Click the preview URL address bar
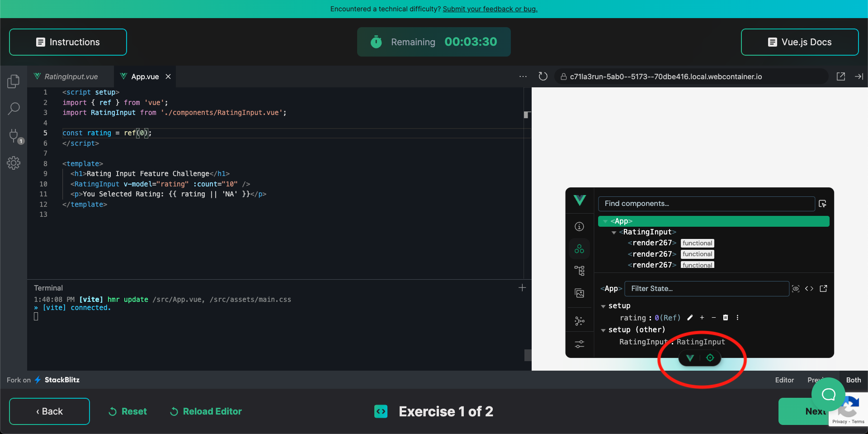This screenshot has height=434, width=868. [692, 76]
